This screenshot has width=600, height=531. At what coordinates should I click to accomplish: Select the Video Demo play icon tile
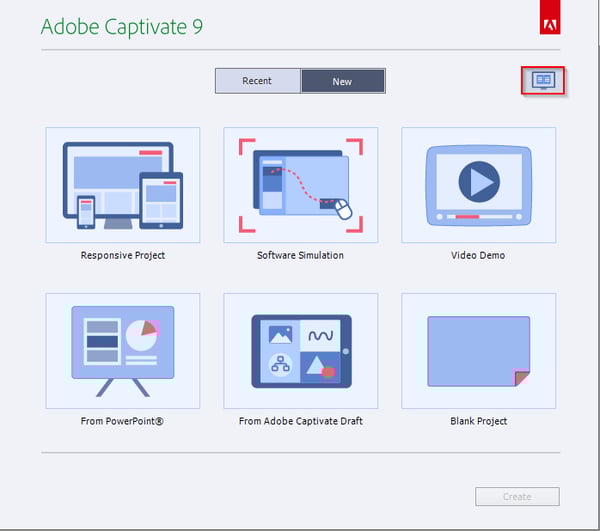coord(479,185)
